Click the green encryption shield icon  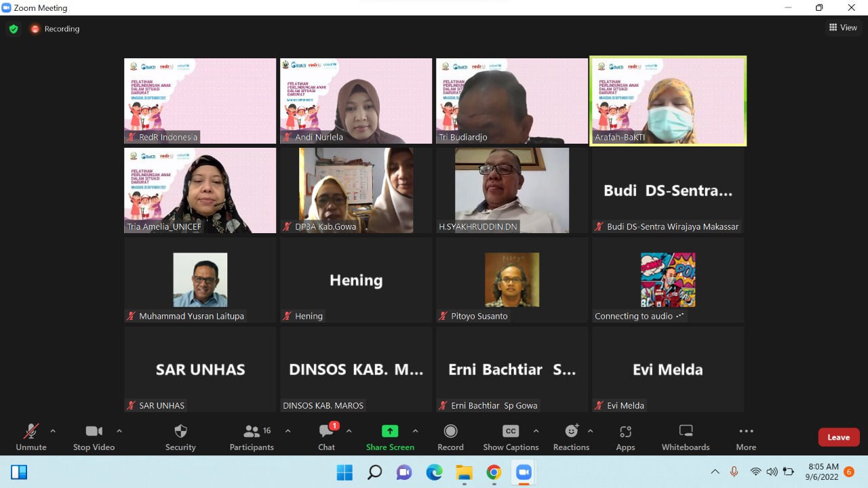coord(14,29)
